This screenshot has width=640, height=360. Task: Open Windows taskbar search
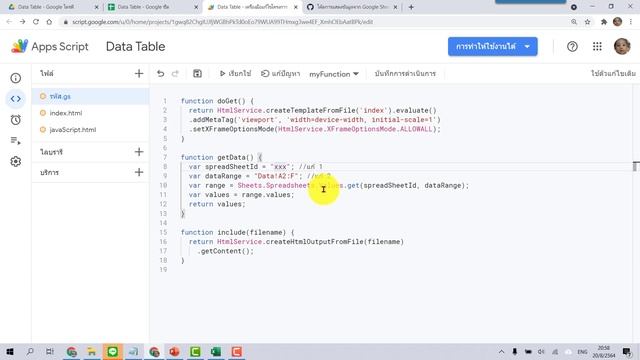pyautogui.click(x=30, y=351)
